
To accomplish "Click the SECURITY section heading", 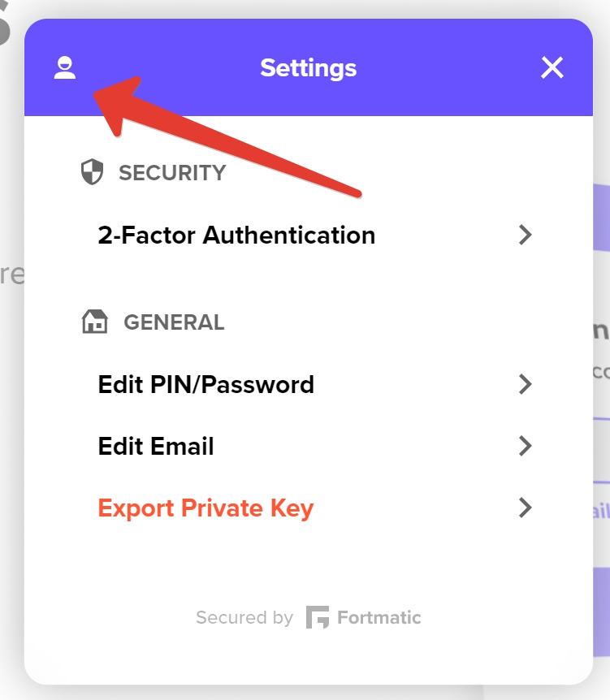I will coord(172,172).
